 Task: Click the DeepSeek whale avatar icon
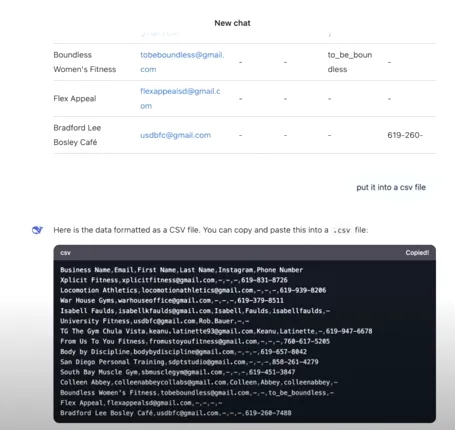click(x=37, y=230)
